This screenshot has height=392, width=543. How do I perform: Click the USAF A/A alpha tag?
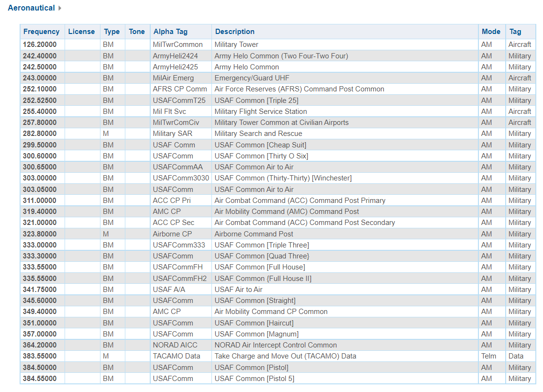(169, 290)
